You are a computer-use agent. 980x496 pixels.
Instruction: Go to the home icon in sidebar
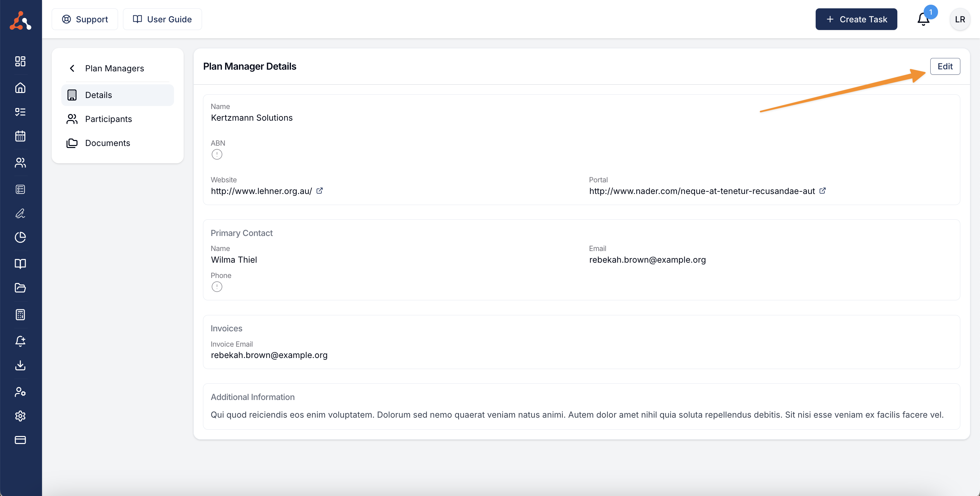(x=20, y=88)
